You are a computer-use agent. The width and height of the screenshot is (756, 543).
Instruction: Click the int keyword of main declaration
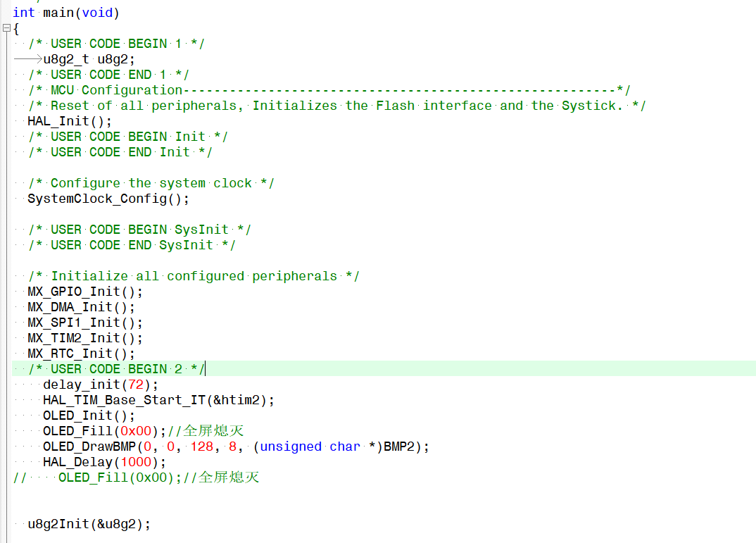(23, 13)
